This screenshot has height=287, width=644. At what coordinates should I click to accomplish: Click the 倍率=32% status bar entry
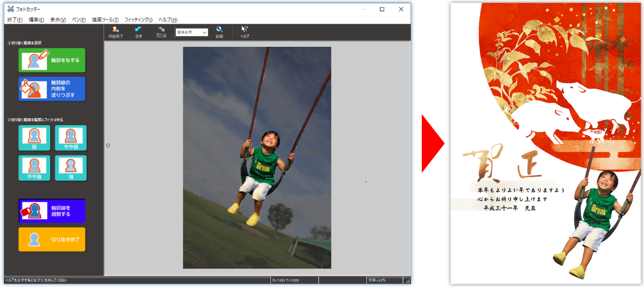[377, 280]
